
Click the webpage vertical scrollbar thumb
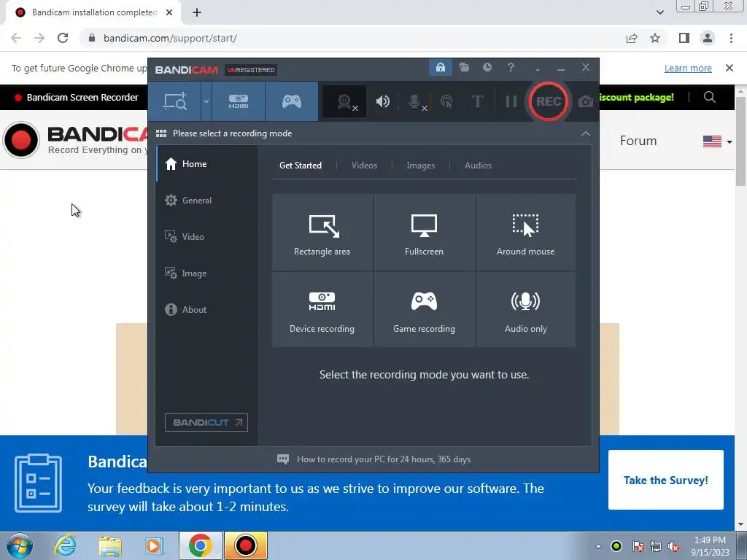[x=741, y=141]
